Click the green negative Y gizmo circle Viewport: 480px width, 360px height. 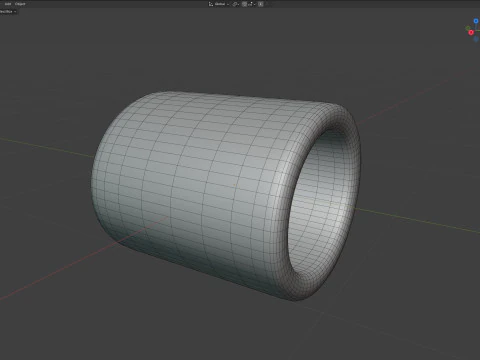(x=468, y=28)
